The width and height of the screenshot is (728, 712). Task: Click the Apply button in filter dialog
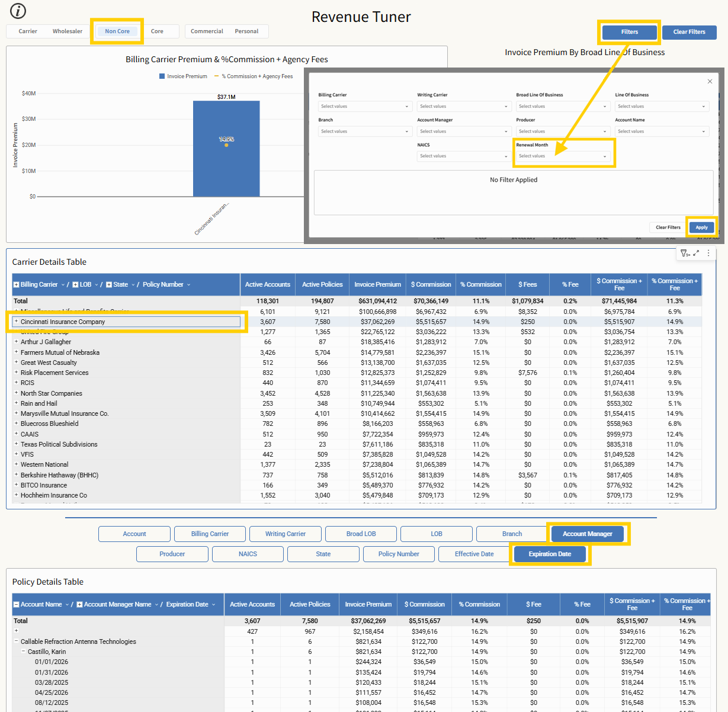pyautogui.click(x=701, y=227)
